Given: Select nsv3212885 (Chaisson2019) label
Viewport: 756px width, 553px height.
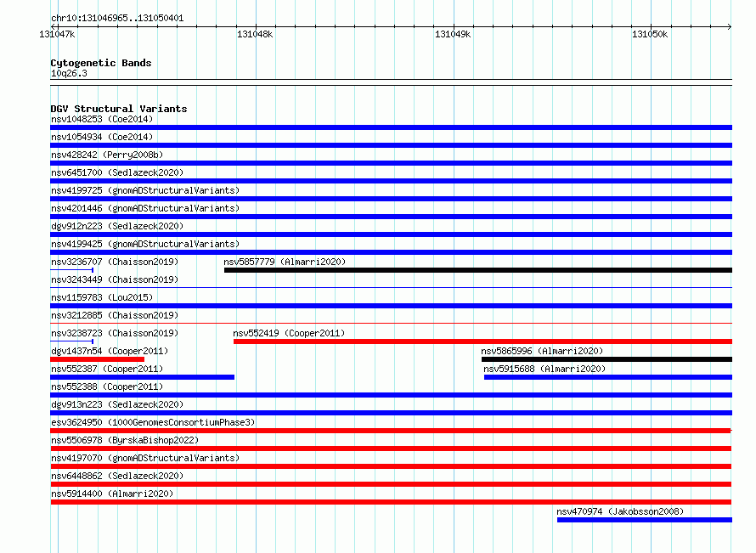Looking at the screenshot, I should pyautogui.click(x=115, y=315).
